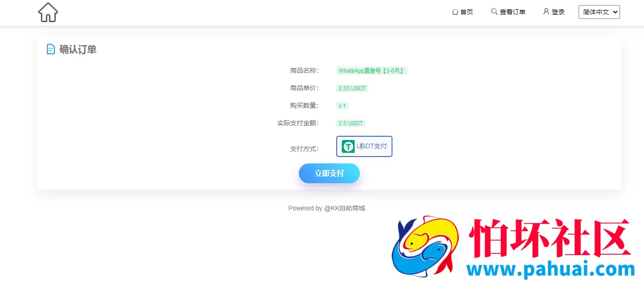Click the 商品单价 label
The width and height of the screenshot is (644, 285).
304,88
